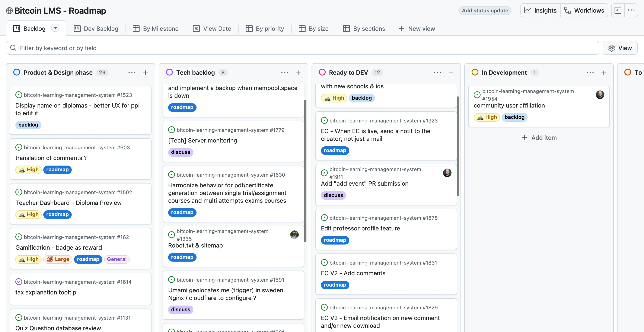Switch to By size tab
The image size is (644, 332).
point(313,29)
